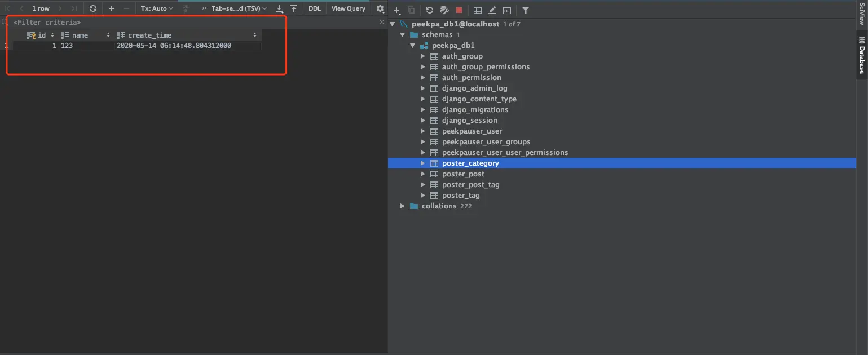This screenshot has height=355, width=868.
Task: Reload the table data with refresh icon
Action: coord(93,8)
